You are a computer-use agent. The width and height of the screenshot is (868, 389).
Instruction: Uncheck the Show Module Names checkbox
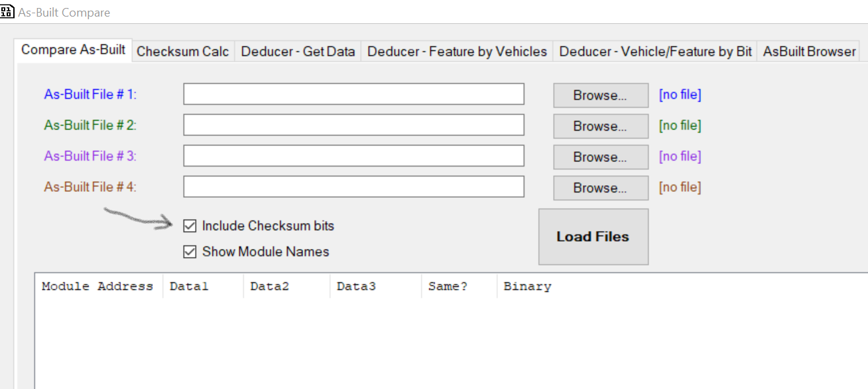click(190, 252)
